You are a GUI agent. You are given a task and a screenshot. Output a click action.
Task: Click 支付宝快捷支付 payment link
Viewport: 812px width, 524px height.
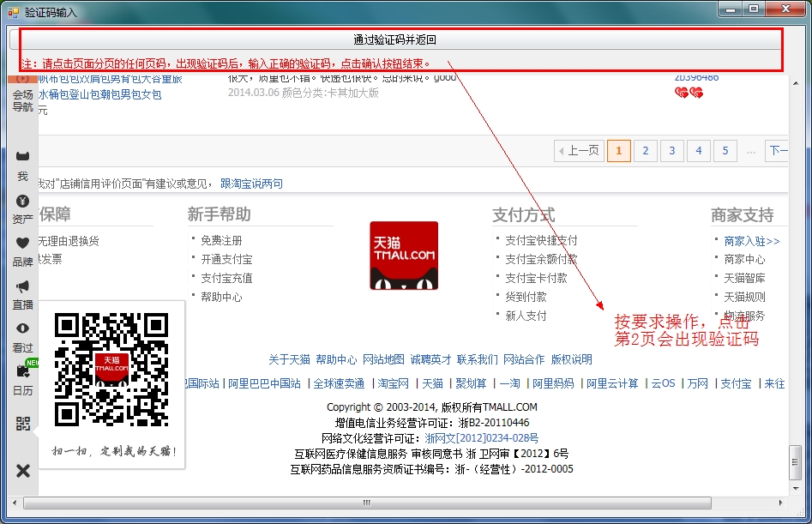[x=541, y=240]
